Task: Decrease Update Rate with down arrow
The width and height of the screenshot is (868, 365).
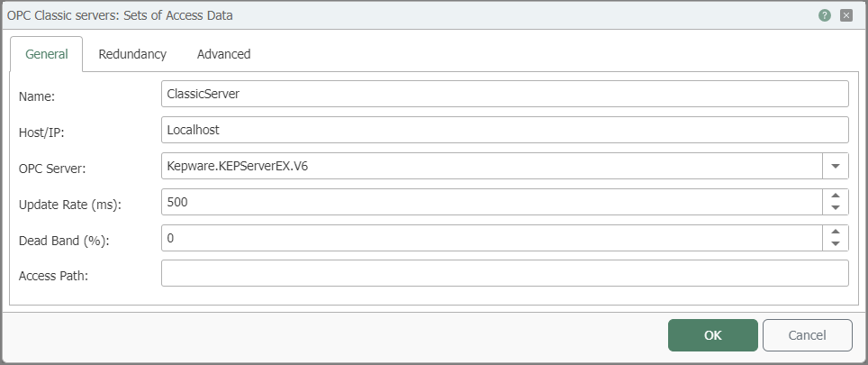Action: (x=836, y=208)
